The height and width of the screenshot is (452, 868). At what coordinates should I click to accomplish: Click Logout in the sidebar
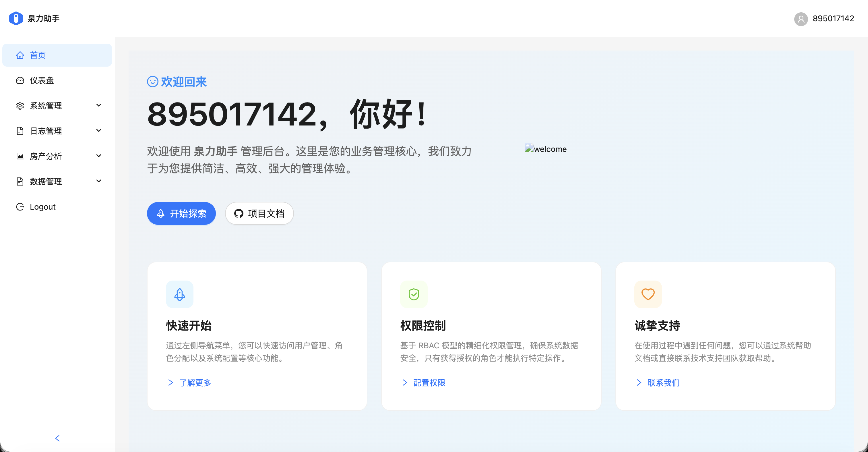(42, 207)
